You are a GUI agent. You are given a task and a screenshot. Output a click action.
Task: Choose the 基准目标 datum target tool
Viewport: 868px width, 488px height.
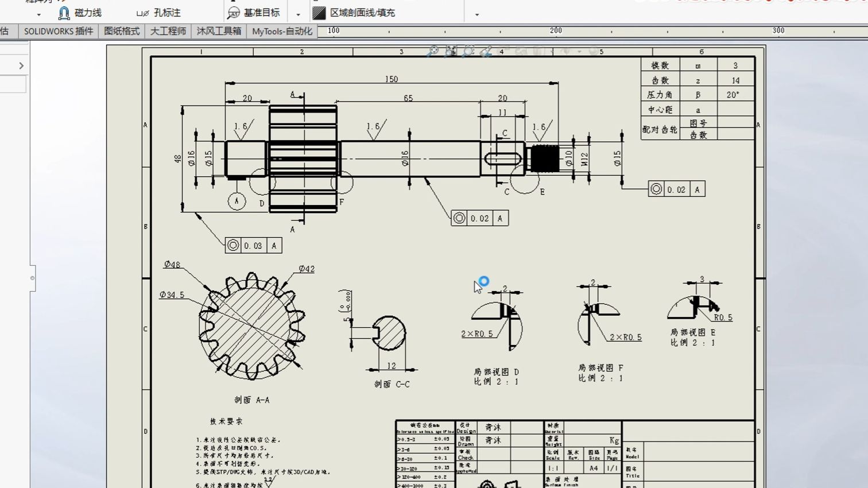254,13
